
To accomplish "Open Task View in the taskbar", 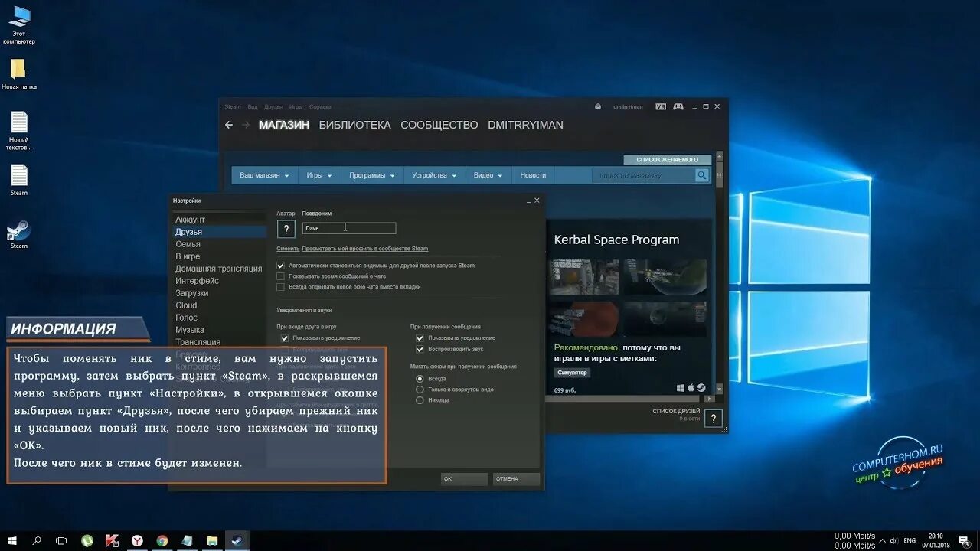I will (x=61, y=540).
